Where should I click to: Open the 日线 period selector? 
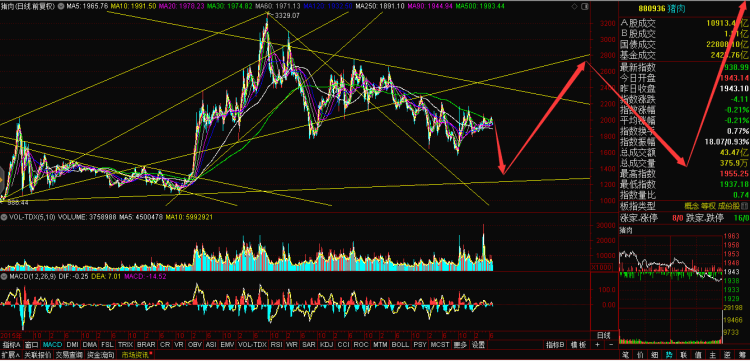(604, 336)
